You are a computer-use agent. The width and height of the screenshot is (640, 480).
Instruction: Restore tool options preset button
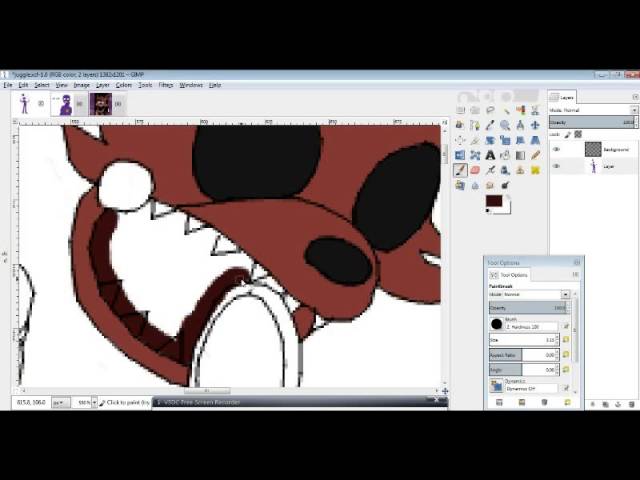522,402
